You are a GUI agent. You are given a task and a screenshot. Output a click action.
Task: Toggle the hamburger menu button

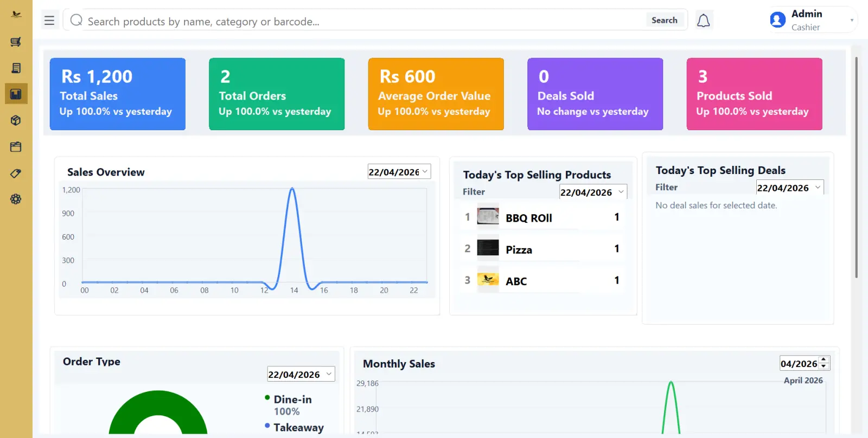tap(49, 21)
